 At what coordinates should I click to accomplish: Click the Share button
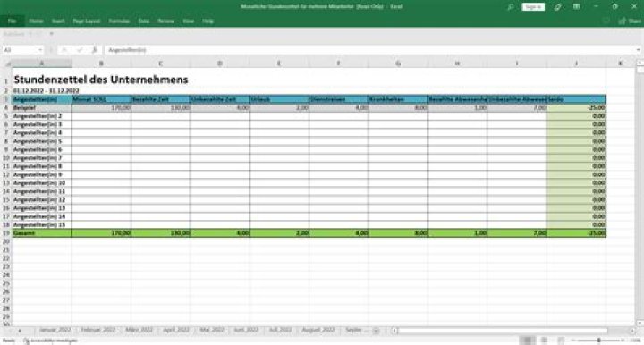click(630, 21)
